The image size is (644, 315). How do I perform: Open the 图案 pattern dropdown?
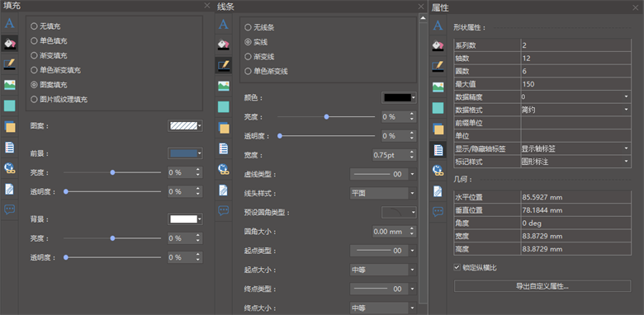185,126
